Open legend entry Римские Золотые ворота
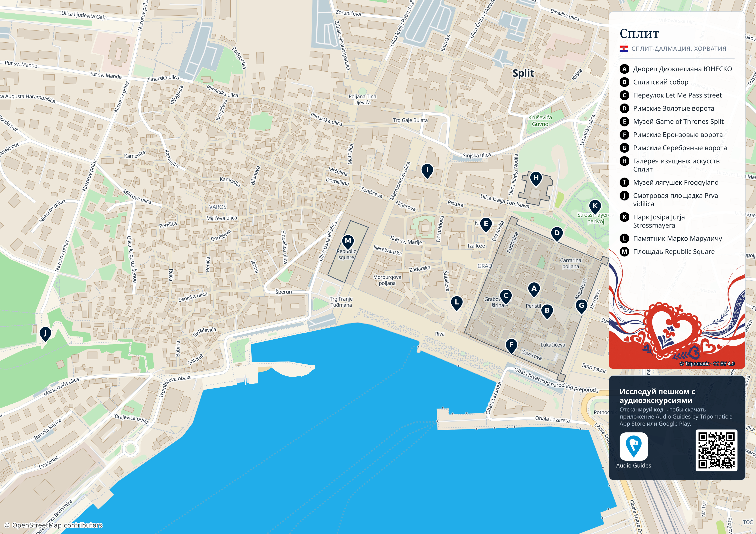 (673, 108)
